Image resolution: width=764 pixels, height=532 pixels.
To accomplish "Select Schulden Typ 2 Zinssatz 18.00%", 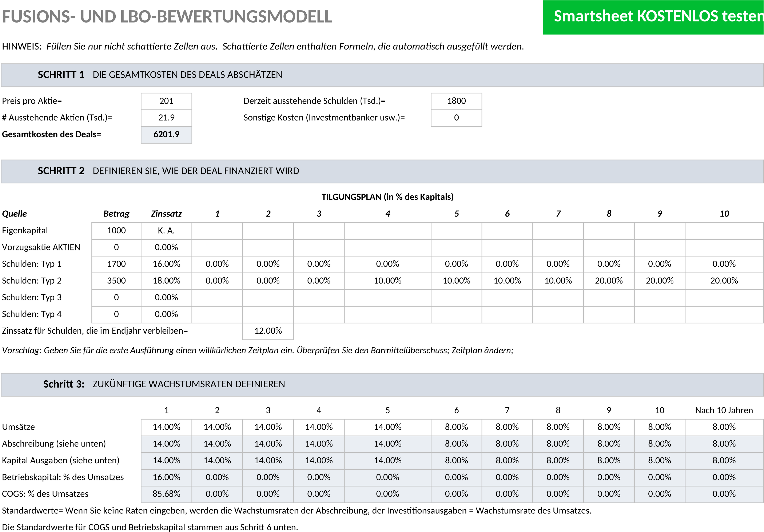I will (166, 281).
